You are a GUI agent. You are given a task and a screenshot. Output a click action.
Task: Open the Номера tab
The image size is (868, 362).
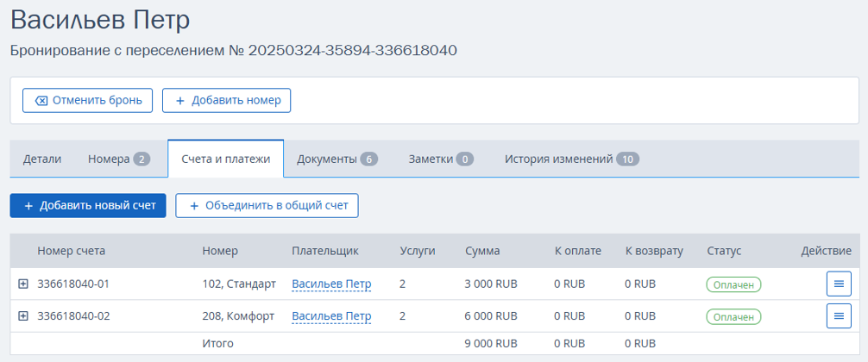point(119,159)
